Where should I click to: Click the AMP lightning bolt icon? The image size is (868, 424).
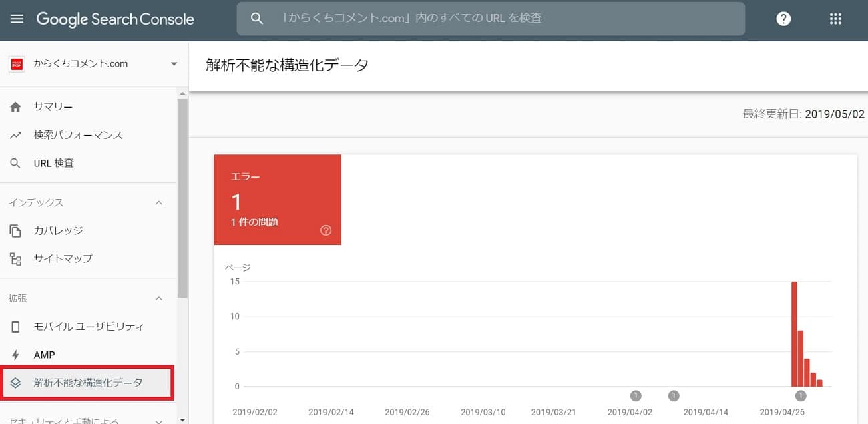pos(16,355)
